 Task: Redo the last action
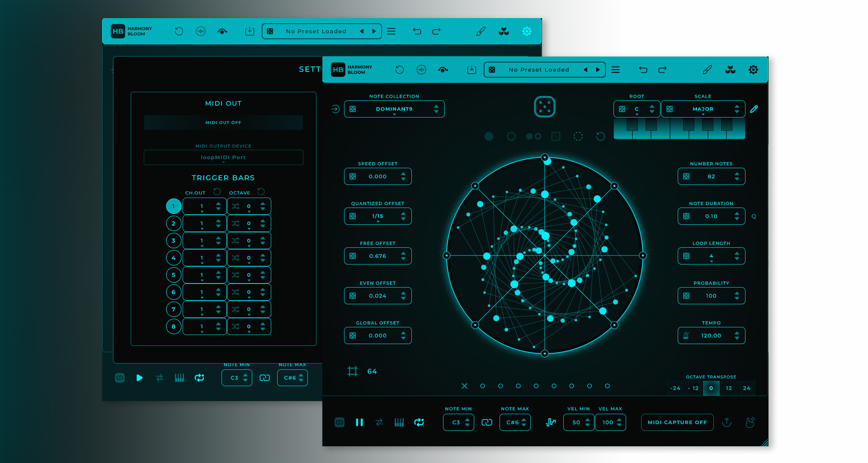point(662,69)
